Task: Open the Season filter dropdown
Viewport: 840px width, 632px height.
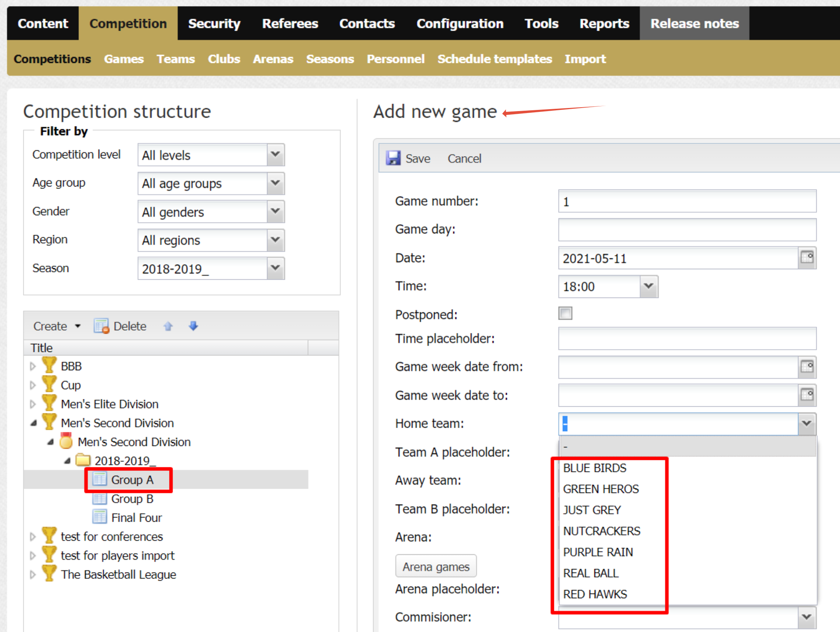Action: pyautogui.click(x=275, y=268)
